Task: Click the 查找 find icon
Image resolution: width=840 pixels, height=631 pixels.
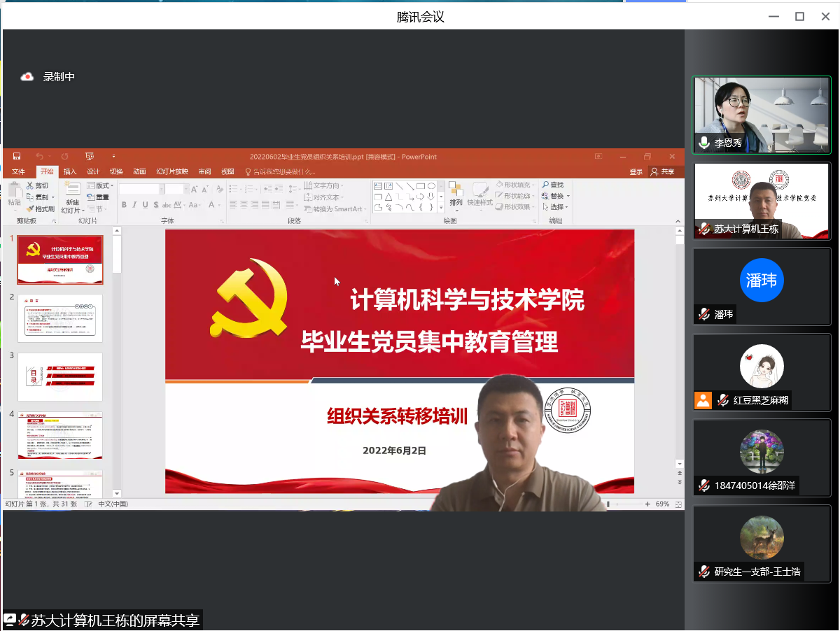Action: [x=552, y=185]
